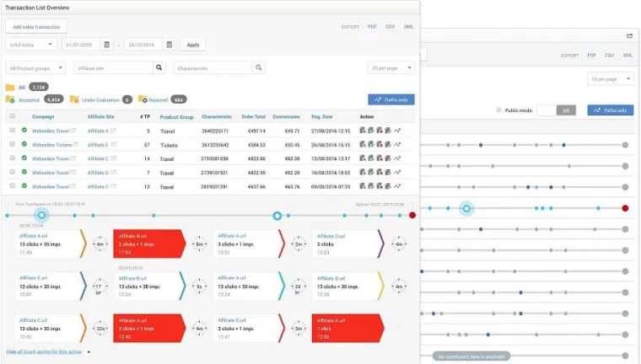Show touch-point path for the 16/08/2016 row
641x364 pixels.
click(397, 173)
